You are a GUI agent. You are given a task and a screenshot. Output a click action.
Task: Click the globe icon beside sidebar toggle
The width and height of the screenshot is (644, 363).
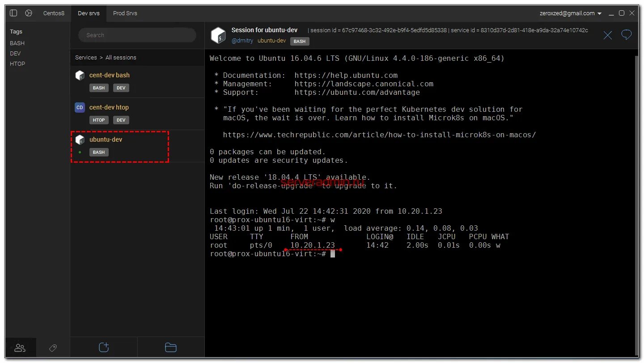[x=29, y=13]
